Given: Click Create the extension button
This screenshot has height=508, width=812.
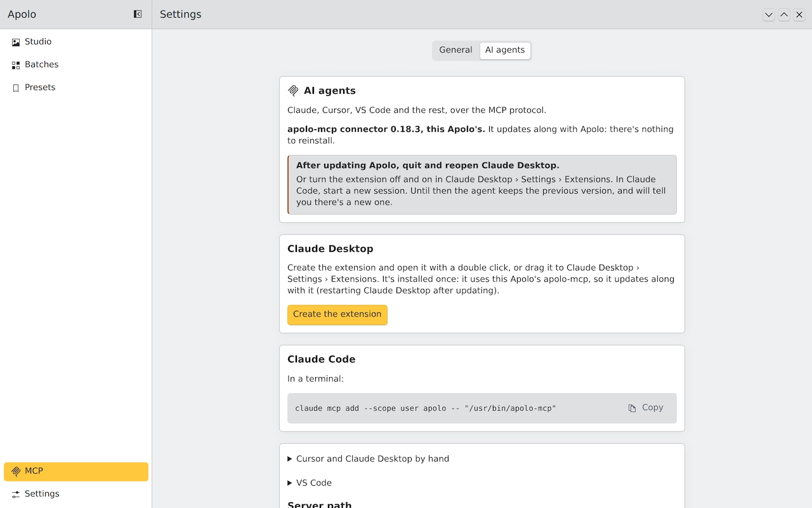Looking at the screenshot, I should click(337, 314).
